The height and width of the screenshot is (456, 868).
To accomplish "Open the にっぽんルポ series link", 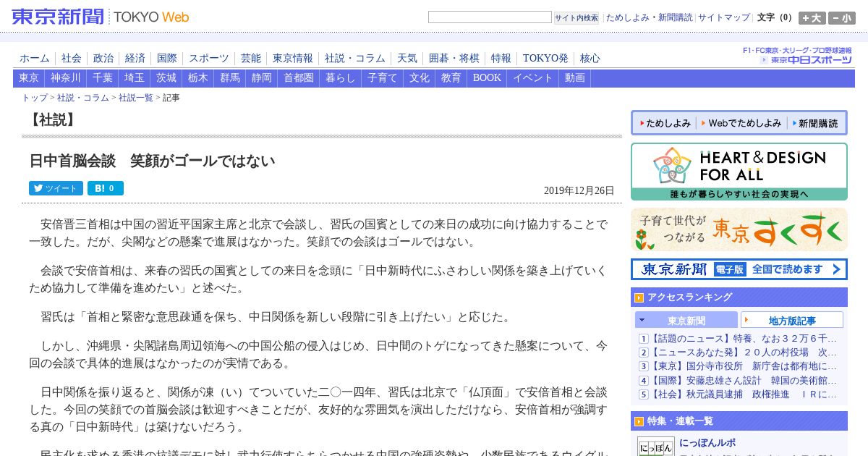I will point(707,442).
